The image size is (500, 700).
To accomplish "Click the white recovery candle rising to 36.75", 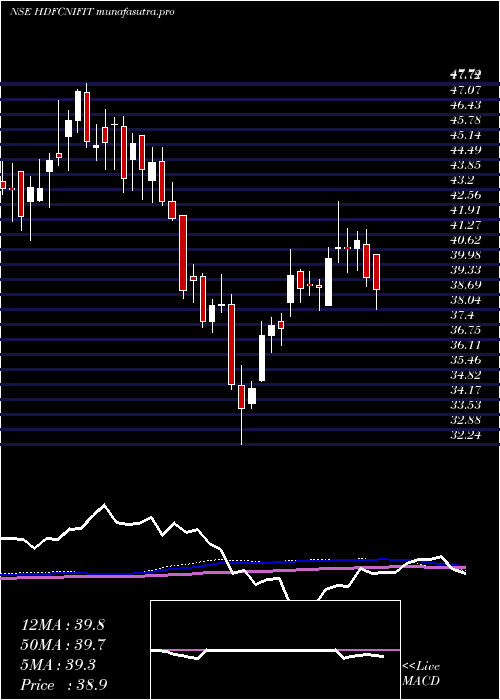I will pyautogui.click(x=262, y=358).
